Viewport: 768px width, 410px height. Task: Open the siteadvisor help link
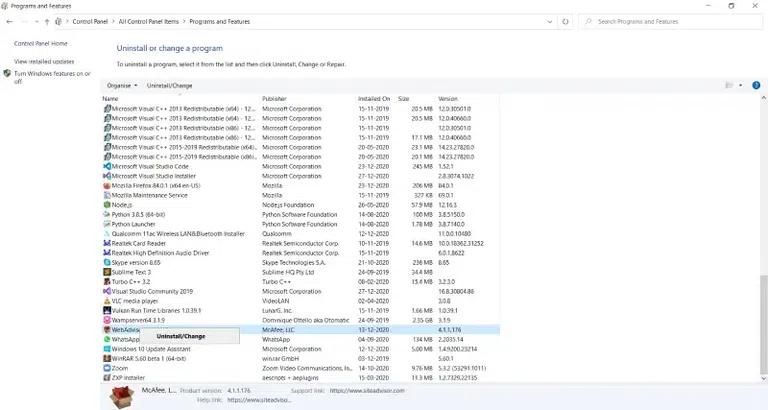pyautogui.click(x=259, y=400)
